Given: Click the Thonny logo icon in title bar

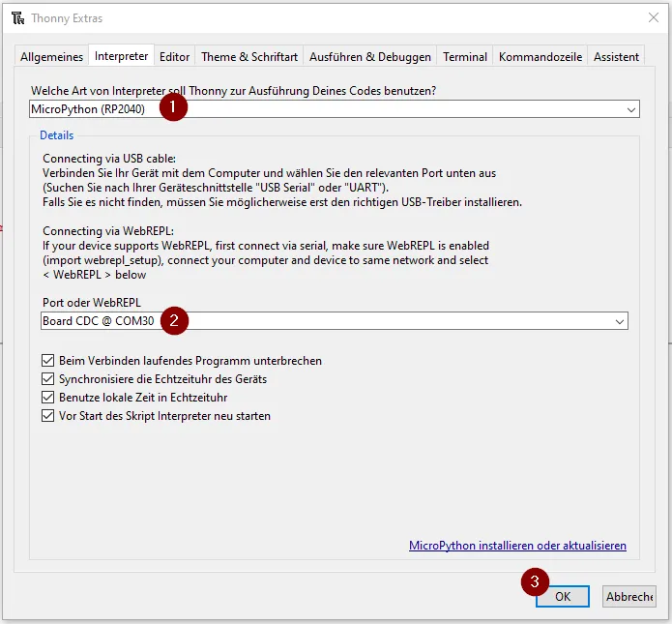Looking at the screenshot, I should (17, 18).
